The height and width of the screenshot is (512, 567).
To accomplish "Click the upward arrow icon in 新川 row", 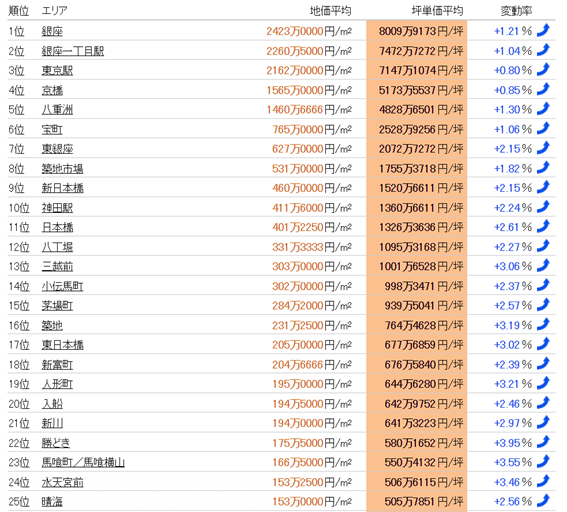I will pos(543,422).
